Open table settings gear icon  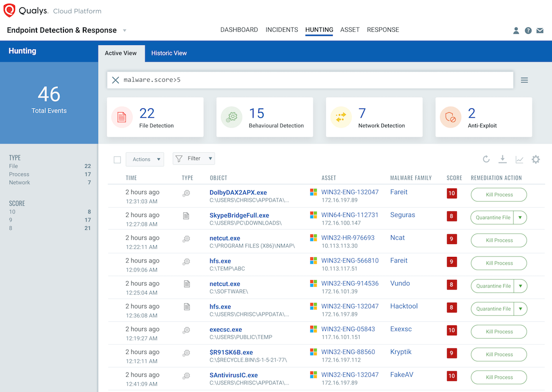click(x=535, y=159)
